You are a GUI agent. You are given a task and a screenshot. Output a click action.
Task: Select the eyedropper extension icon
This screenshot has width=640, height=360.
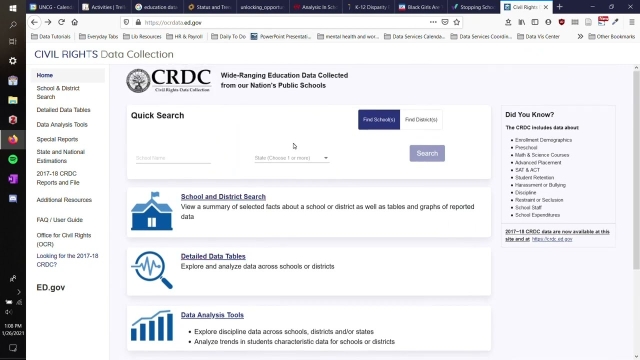pos(615,22)
